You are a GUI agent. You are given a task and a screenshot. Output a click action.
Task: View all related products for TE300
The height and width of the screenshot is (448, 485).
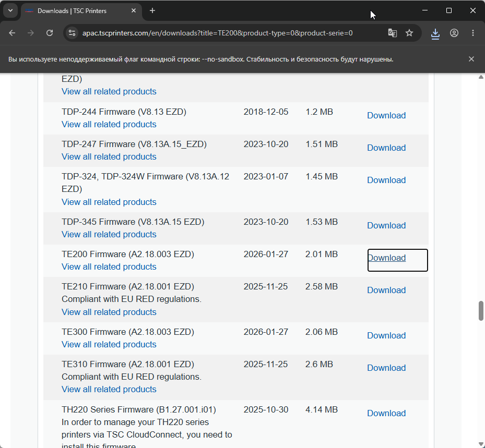tap(109, 345)
